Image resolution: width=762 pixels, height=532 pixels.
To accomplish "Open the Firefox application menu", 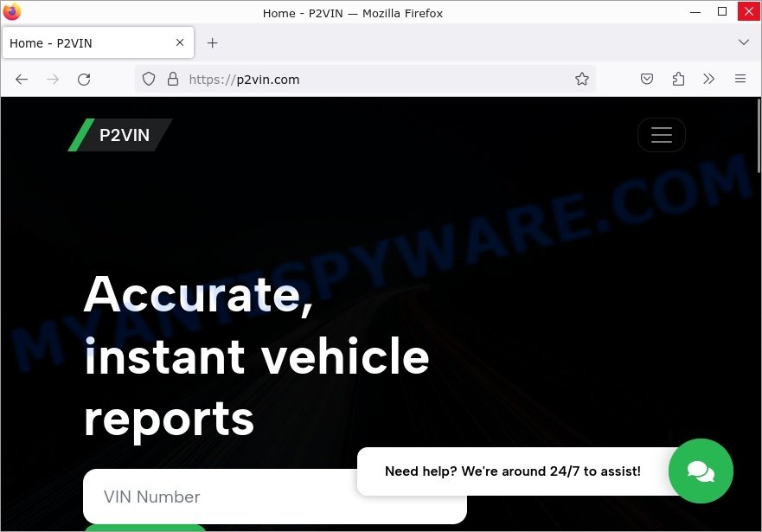I will [x=740, y=79].
